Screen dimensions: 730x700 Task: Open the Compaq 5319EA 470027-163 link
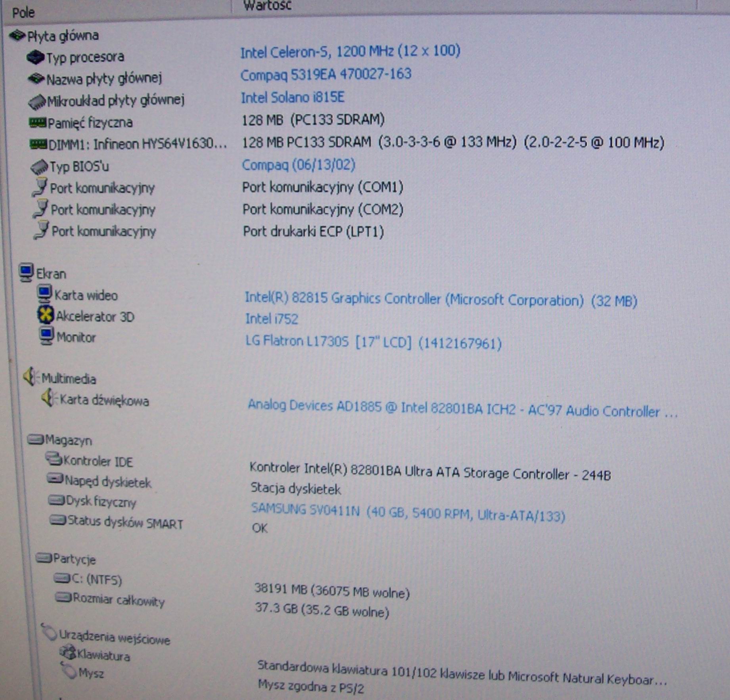tap(326, 74)
